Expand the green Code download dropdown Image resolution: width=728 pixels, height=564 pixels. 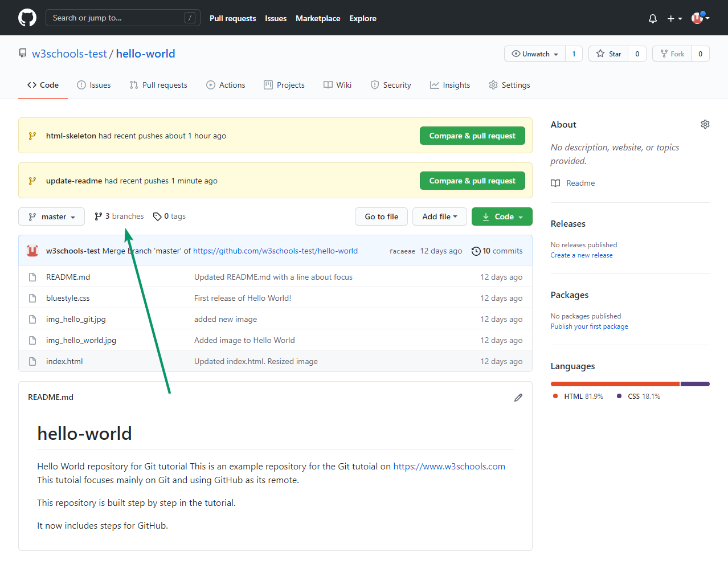click(x=502, y=216)
